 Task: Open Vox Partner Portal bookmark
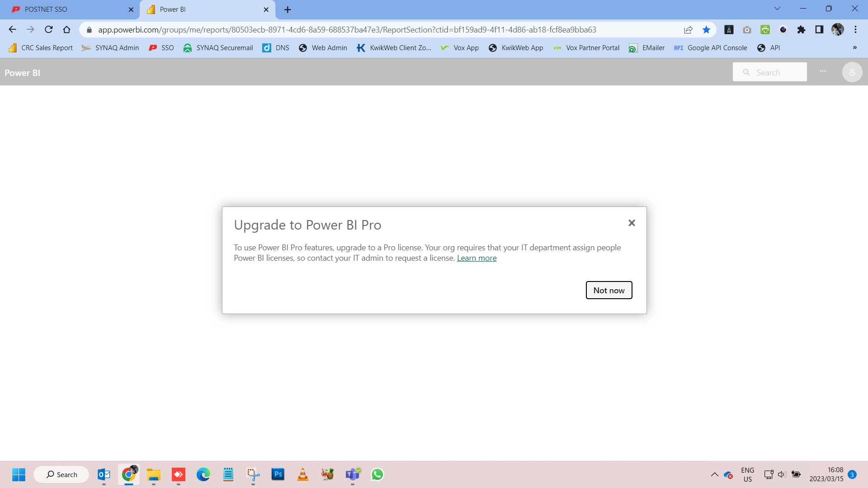586,48
